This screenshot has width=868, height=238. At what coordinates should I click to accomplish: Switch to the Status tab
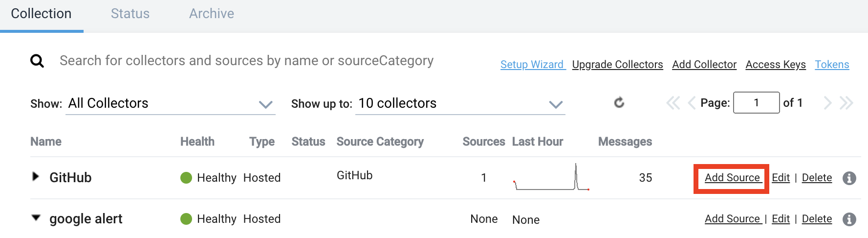pyautogui.click(x=130, y=14)
